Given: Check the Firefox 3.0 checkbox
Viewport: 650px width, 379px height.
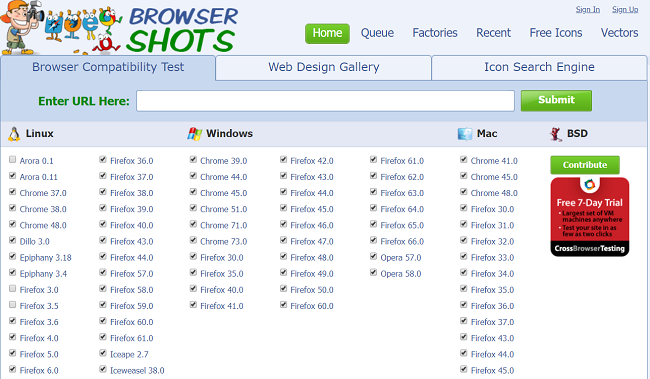Looking at the screenshot, I should (x=12, y=289).
